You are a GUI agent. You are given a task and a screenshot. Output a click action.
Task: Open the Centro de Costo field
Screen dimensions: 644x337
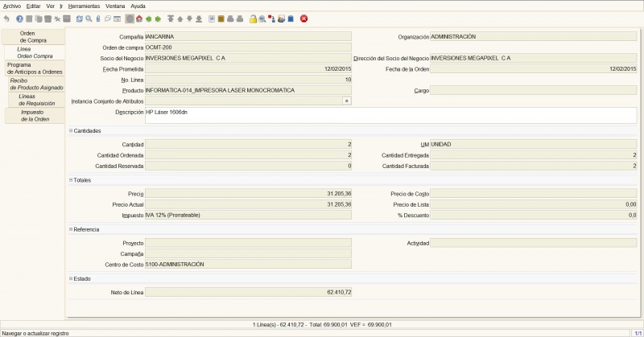tap(248, 265)
